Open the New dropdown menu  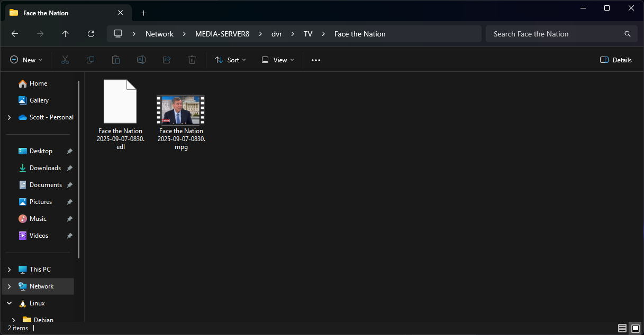tap(26, 60)
